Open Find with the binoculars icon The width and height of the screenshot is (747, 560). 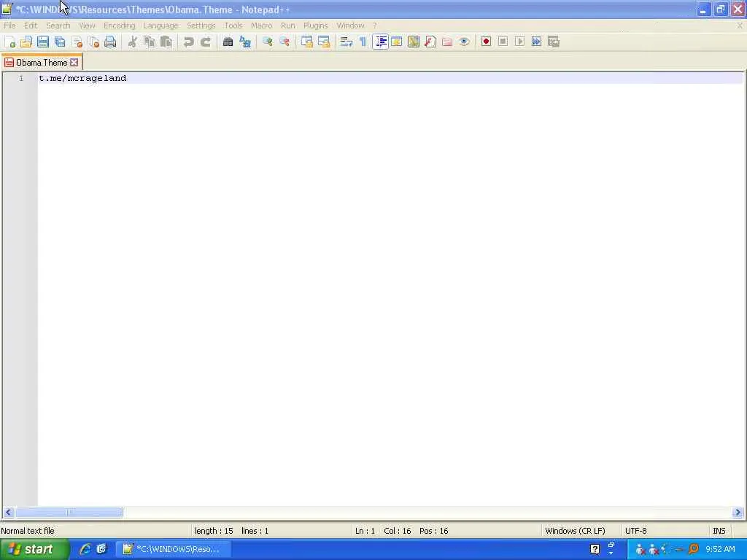click(x=228, y=42)
